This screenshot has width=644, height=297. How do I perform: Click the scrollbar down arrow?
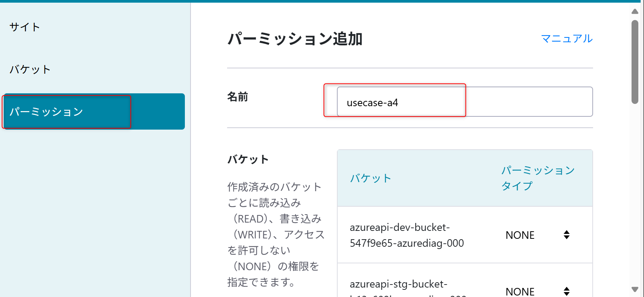(x=635, y=289)
